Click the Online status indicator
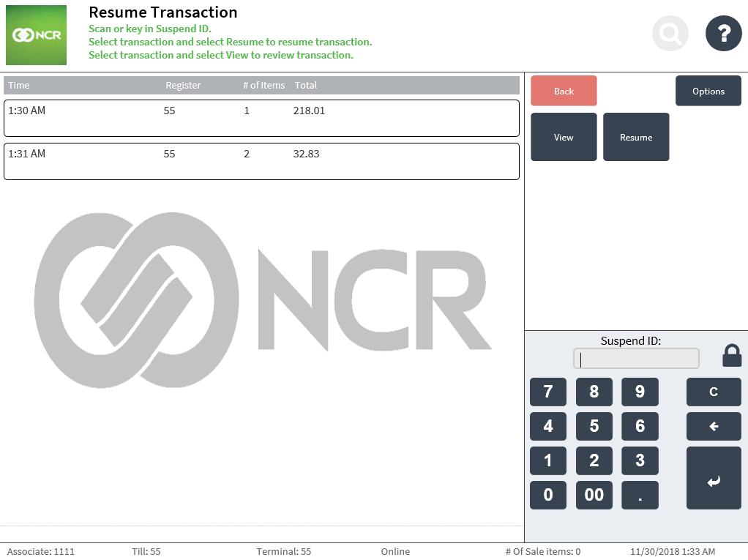748x560 pixels. pos(395,551)
